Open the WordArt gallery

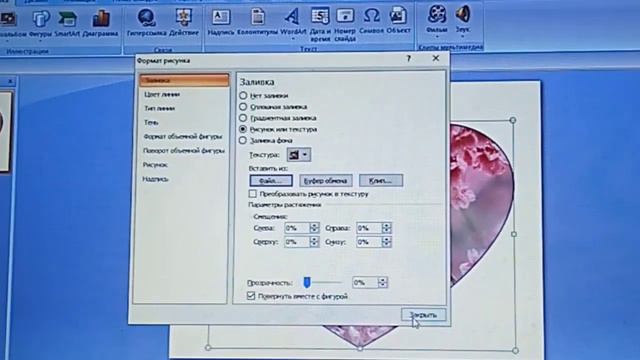(293, 22)
